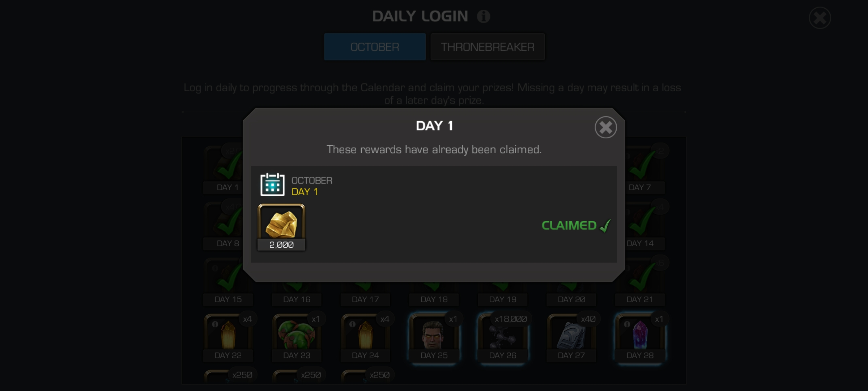Close the Day 1 rewards popup
Screen dimensions: 868x391
[x=605, y=127]
